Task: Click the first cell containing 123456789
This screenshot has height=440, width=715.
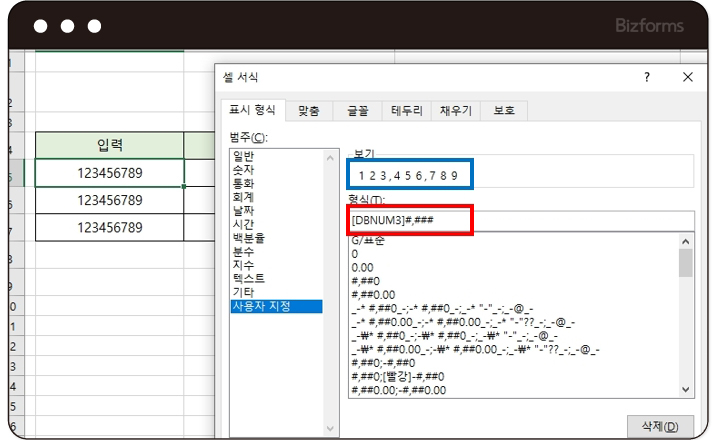Action: coord(110,173)
